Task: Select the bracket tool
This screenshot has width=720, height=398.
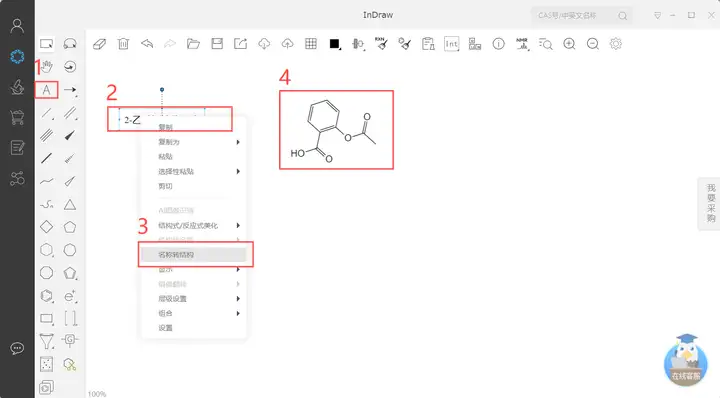Action: click(70, 318)
